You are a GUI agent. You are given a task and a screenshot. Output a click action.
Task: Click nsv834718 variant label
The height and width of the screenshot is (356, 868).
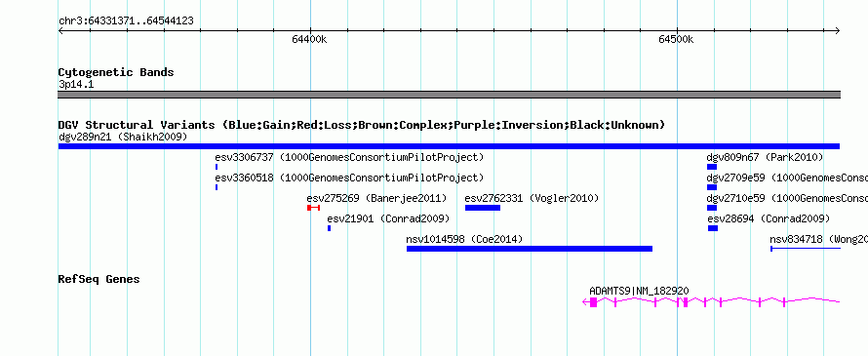point(818,239)
